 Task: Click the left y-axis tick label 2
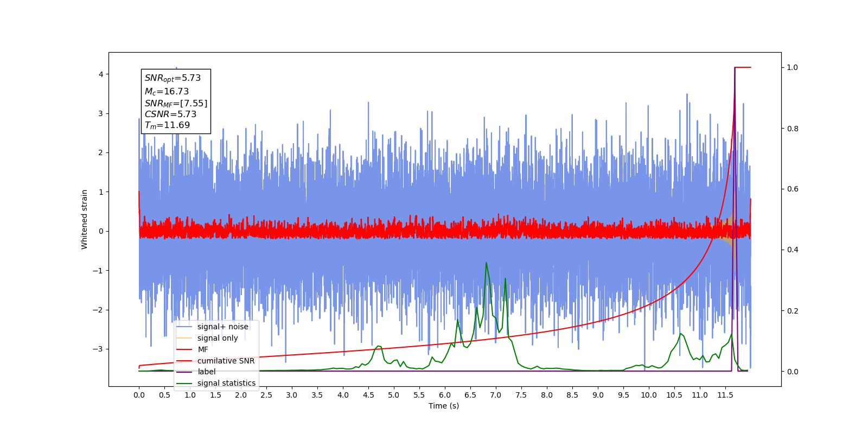pyautogui.click(x=100, y=152)
